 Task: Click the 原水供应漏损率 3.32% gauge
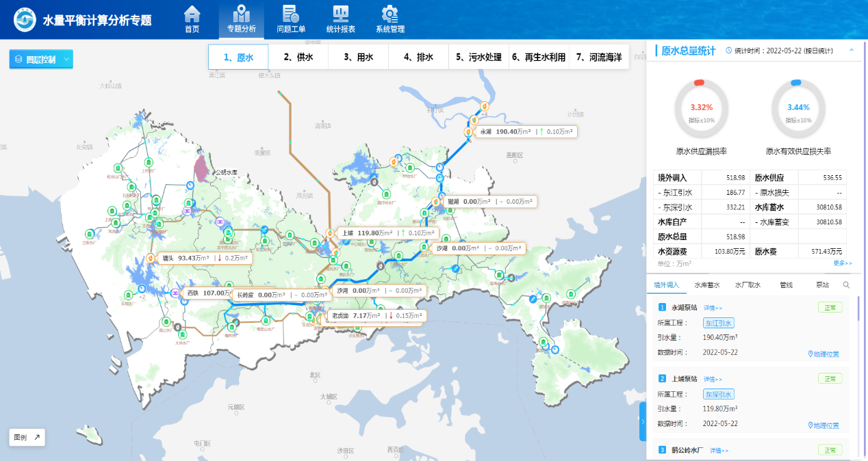pos(702,108)
